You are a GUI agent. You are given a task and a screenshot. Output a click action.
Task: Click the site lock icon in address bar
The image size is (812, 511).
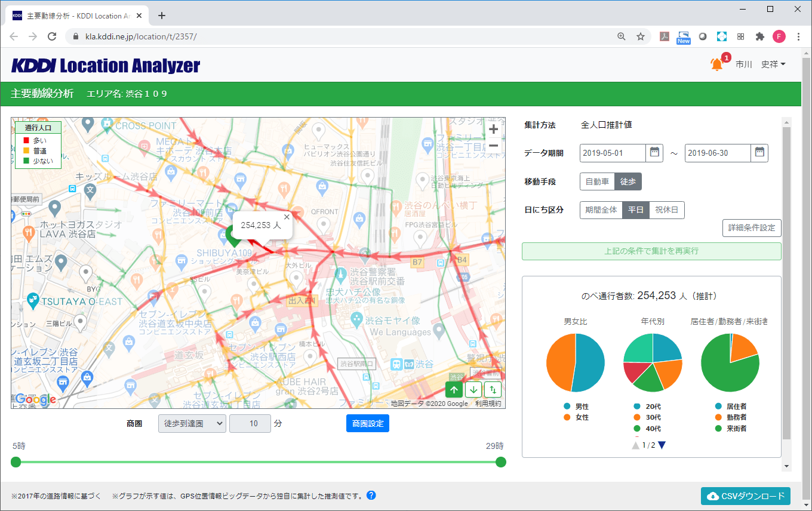tap(76, 36)
